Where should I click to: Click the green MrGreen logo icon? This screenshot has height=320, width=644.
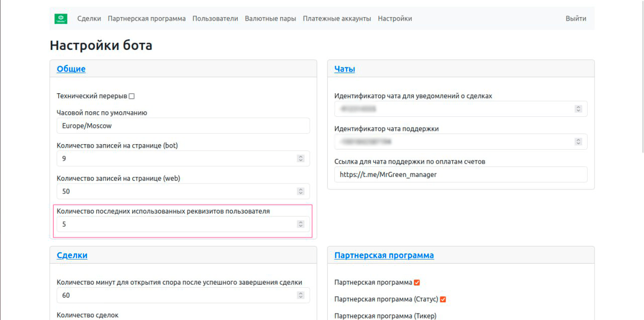61,19
